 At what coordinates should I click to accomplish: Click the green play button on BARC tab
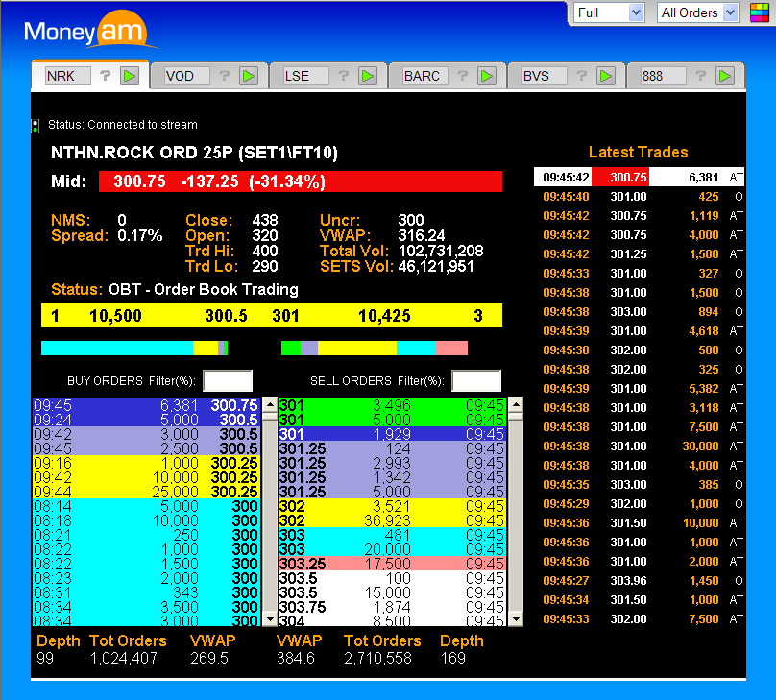[x=487, y=76]
